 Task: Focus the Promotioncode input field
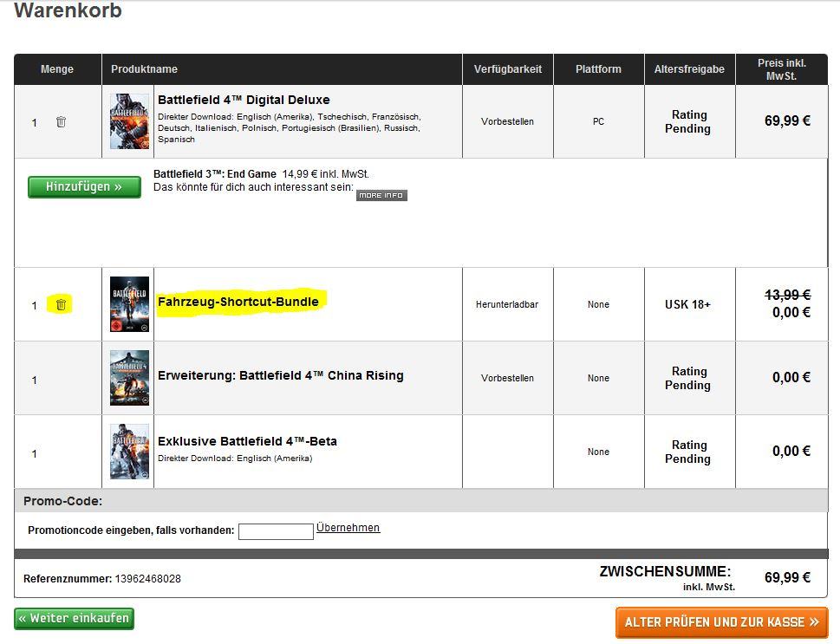tap(276, 531)
